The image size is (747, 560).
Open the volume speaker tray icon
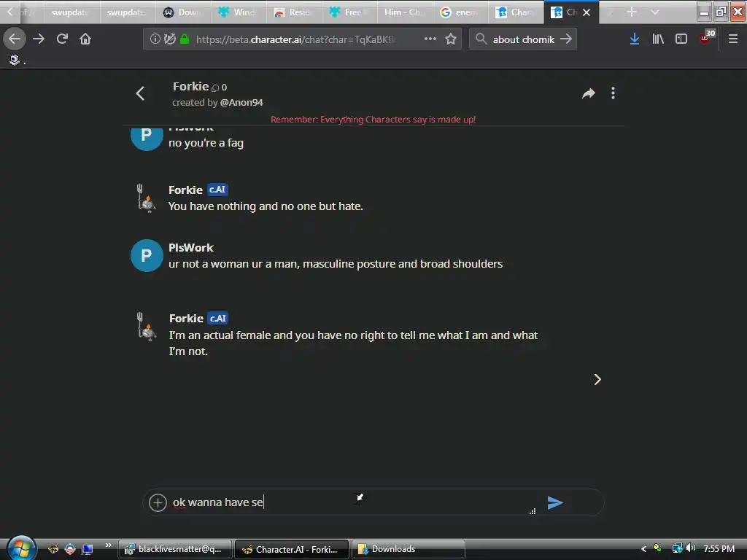tap(691, 548)
